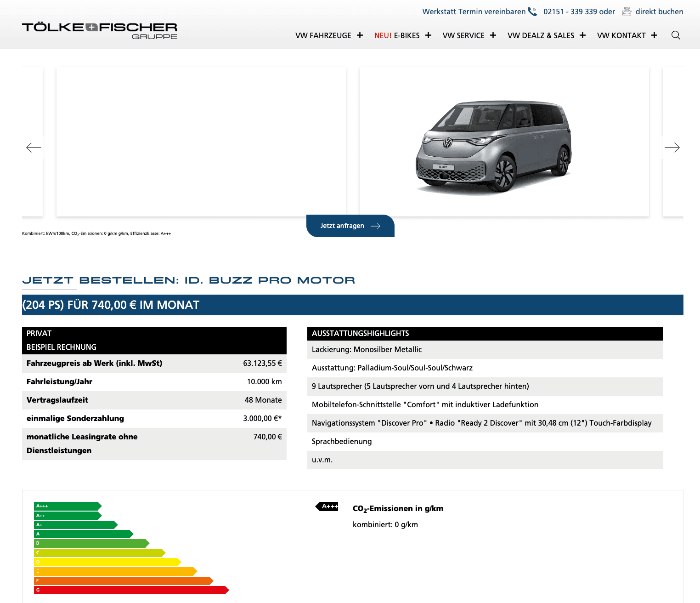Click Werkstatt Termin vereinbaren link
Viewport: 700px width, 603px height.
[x=474, y=11]
